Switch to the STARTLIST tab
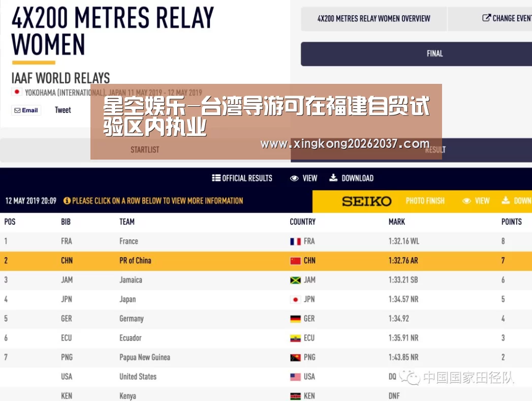Image resolution: width=532 pixels, height=401 pixels. click(145, 149)
